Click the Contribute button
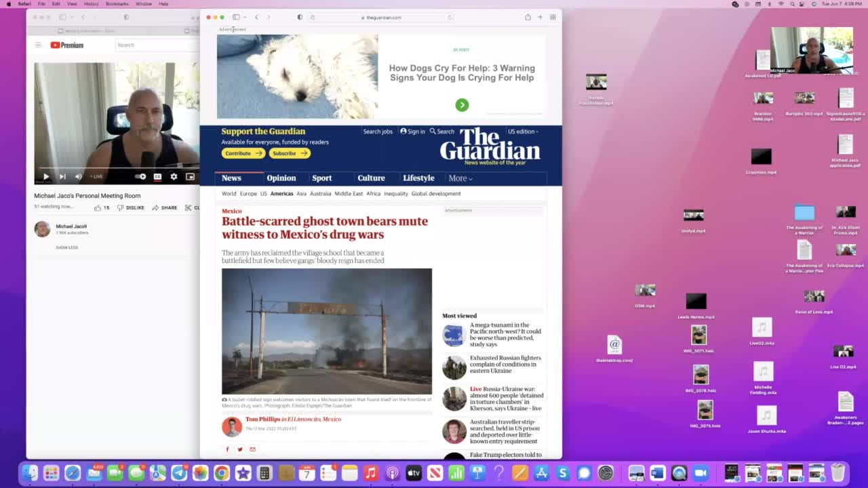868x488 pixels. coord(243,153)
